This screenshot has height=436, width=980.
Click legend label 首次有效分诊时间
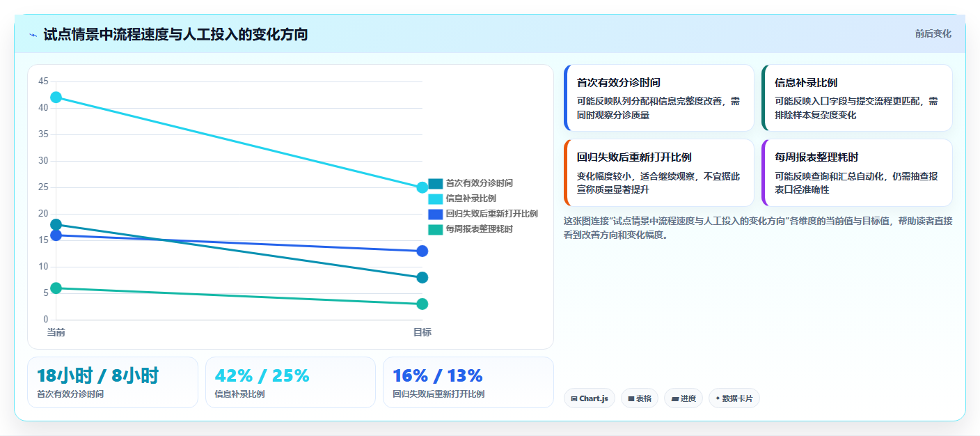click(x=480, y=183)
